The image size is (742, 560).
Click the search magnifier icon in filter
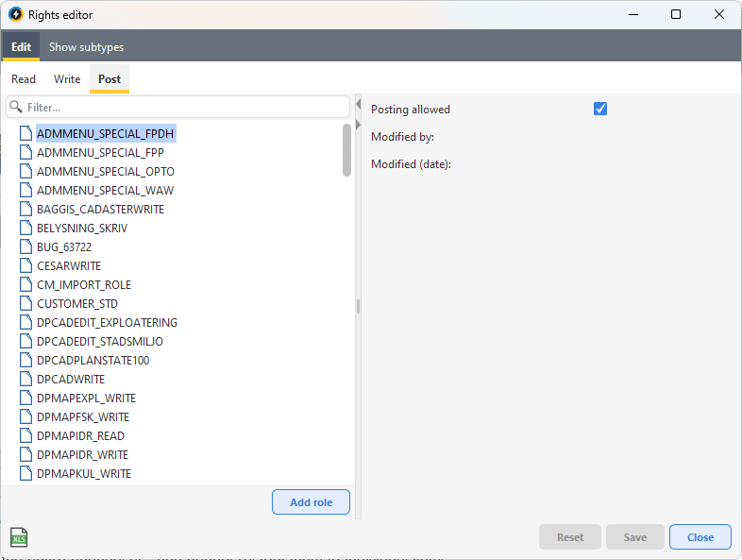point(16,108)
